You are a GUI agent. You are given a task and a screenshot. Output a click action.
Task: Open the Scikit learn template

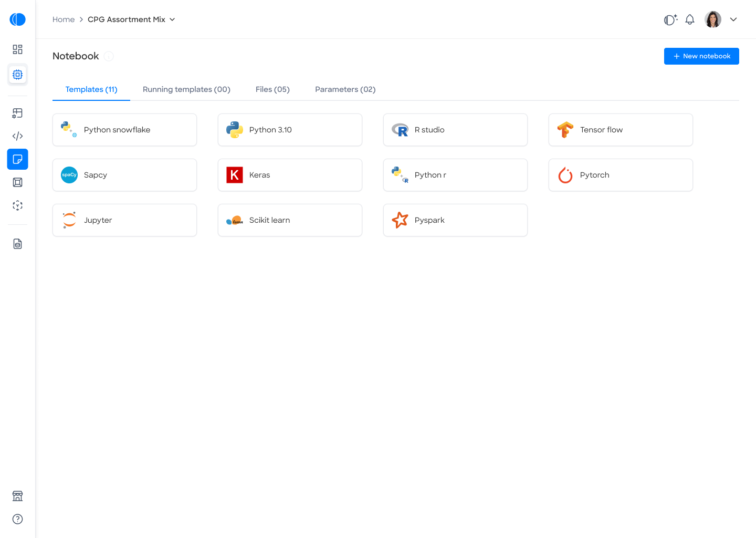click(x=290, y=220)
